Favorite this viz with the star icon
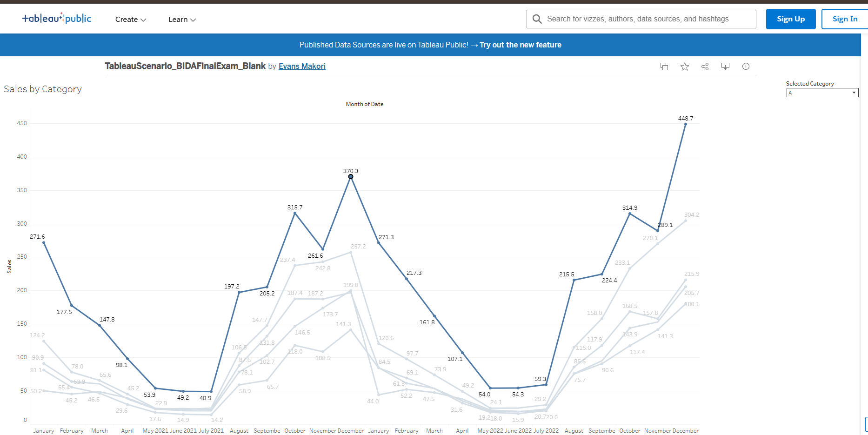Image resolution: width=868 pixels, height=435 pixels. pos(685,67)
